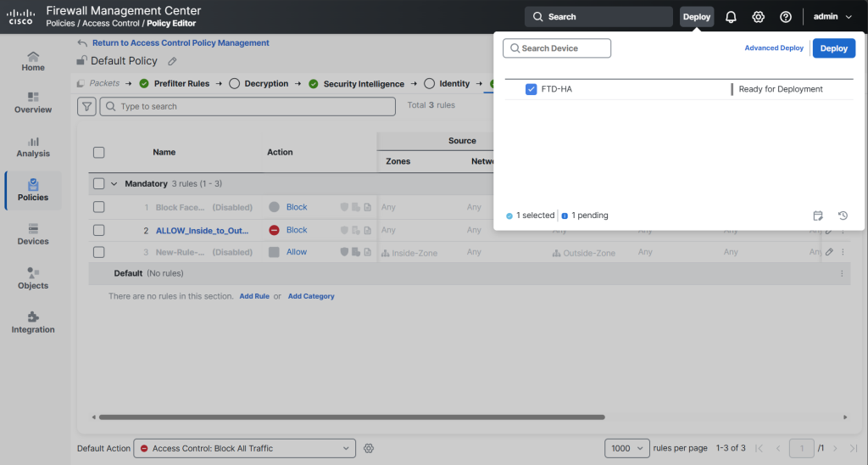Open notifications bell icon
Image resolution: width=868 pixels, height=465 pixels.
(731, 17)
